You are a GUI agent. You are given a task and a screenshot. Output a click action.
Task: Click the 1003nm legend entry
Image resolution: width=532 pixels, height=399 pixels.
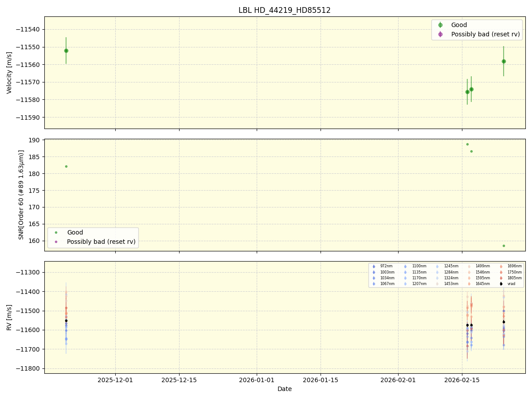pos(387,272)
